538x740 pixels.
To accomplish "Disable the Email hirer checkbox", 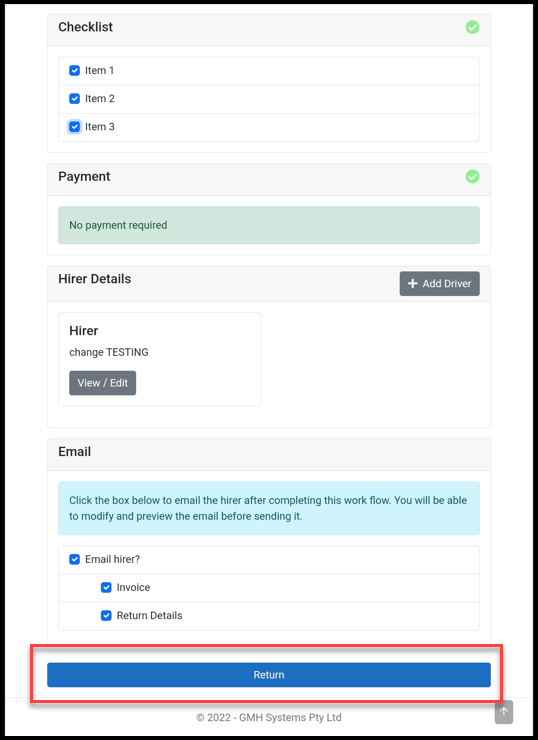I will click(75, 560).
